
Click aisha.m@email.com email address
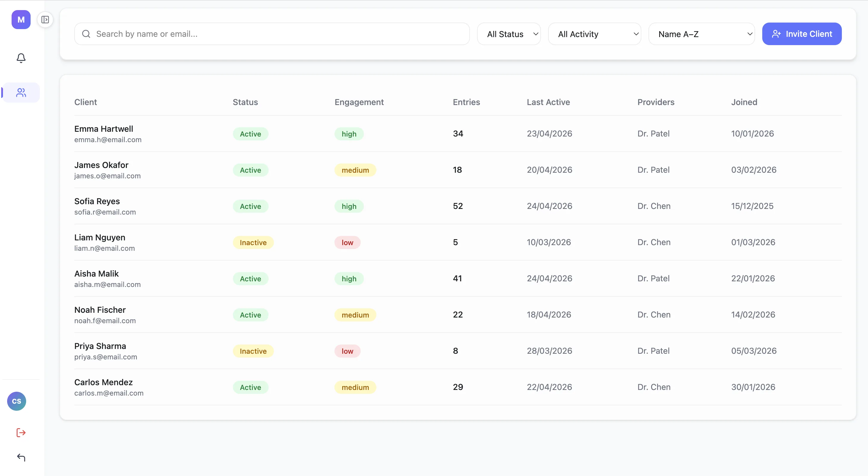[108, 285]
